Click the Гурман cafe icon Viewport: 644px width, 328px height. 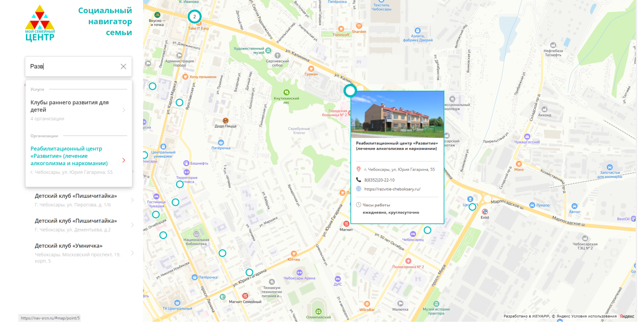tap(311, 69)
